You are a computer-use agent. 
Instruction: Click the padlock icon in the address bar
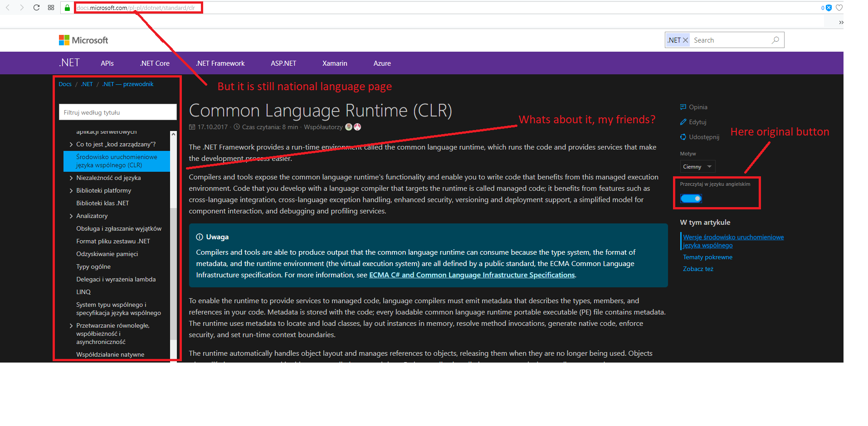(67, 8)
